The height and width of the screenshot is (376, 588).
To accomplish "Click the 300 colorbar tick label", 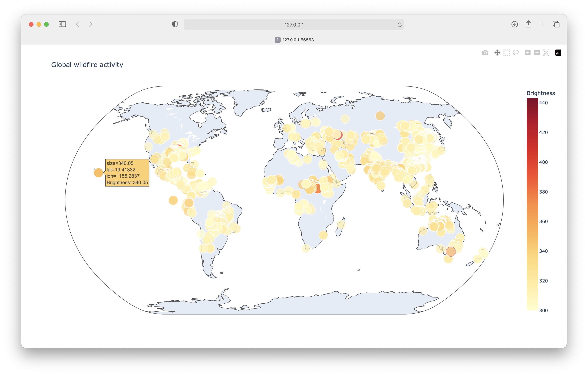I will [543, 310].
